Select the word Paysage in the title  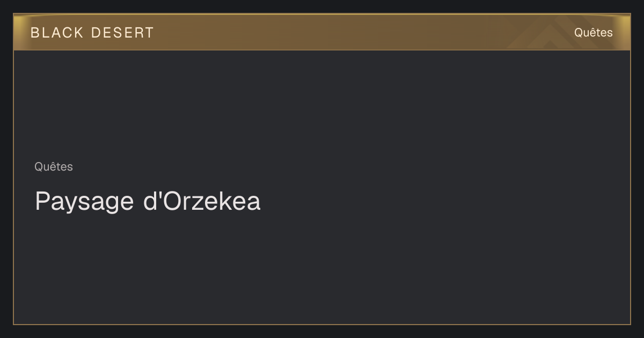(x=84, y=202)
